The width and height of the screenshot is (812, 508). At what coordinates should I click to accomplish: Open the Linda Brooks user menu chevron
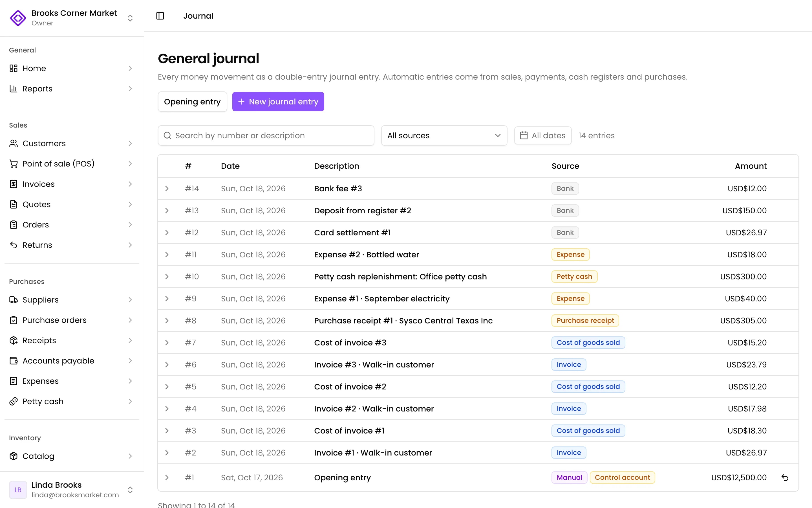click(x=130, y=490)
